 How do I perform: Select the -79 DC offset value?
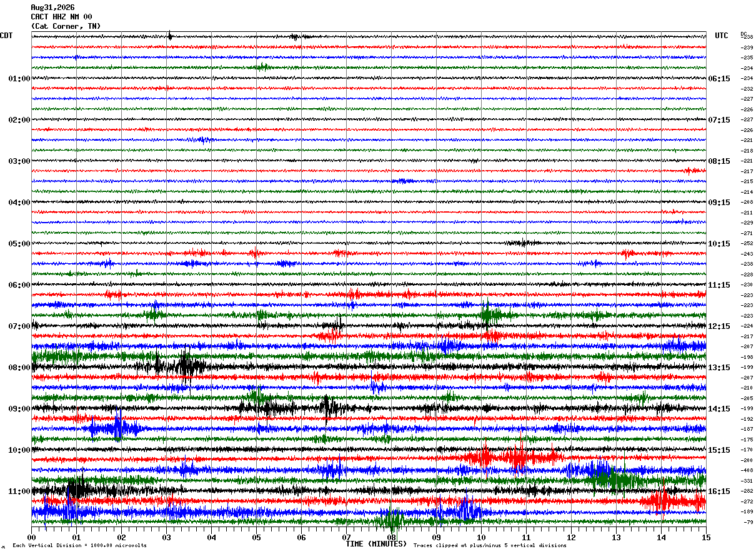click(x=747, y=521)
